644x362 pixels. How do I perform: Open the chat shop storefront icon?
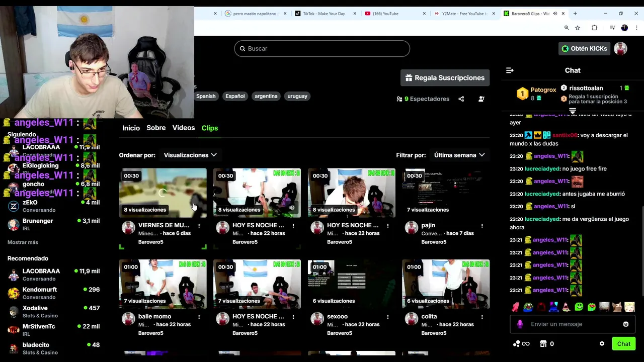[543, 344]
